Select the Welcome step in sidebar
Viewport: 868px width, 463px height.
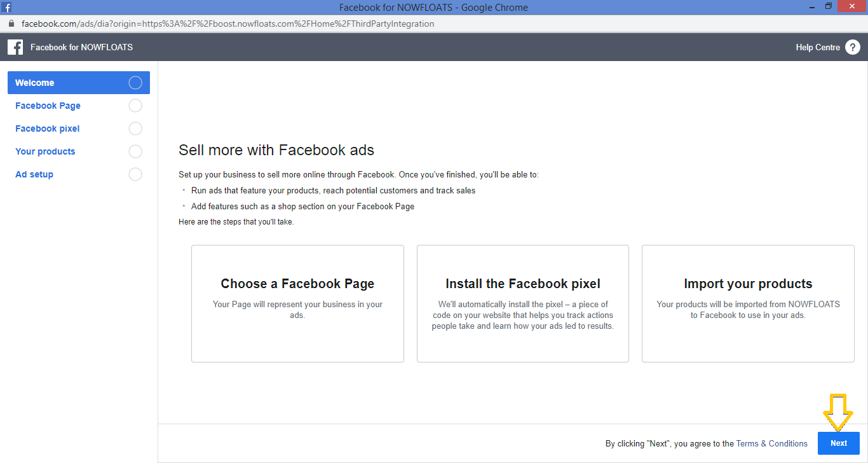79,83
